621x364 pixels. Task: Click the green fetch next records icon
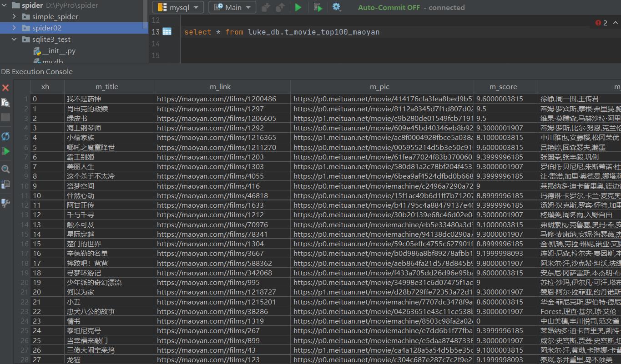pos(5,151)
